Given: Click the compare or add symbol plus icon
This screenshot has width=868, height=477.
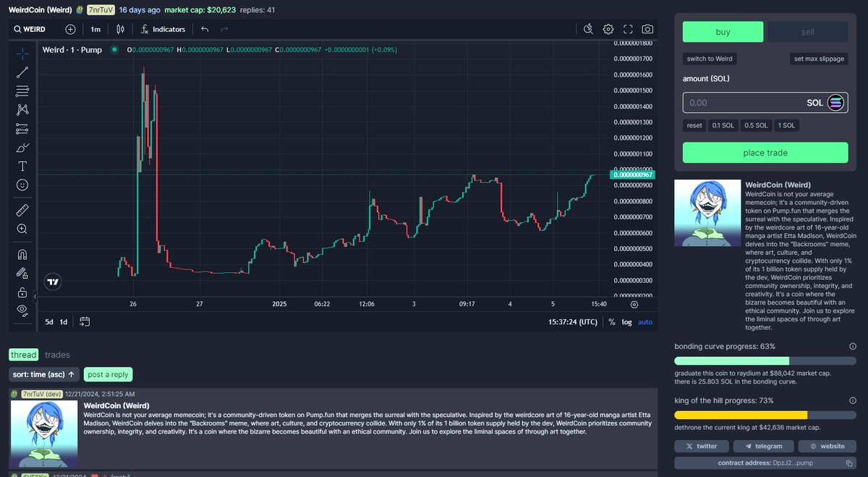Looking at the screenshot, I should tap(70, 30).
